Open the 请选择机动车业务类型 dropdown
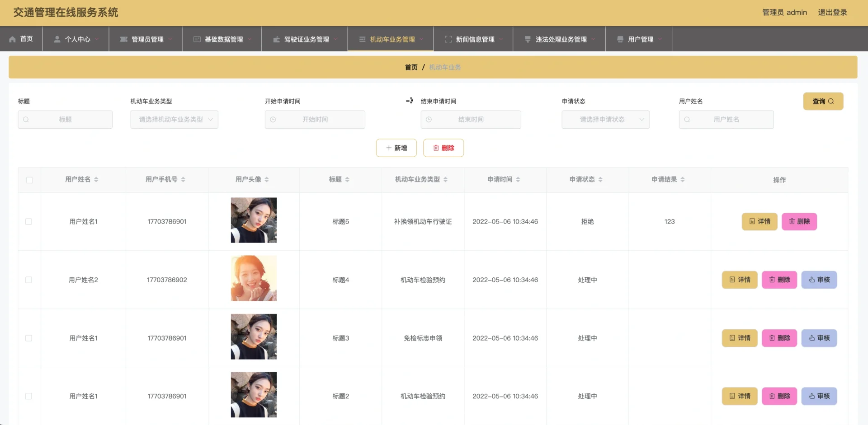The width and height of the screenshot is (868, 425). coord(174,120)
